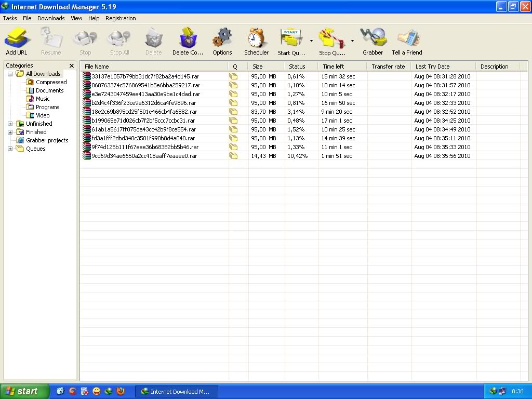This screenshot has height=399, width=532.
Task: Sort by Status column header
Action: (301, 66)
